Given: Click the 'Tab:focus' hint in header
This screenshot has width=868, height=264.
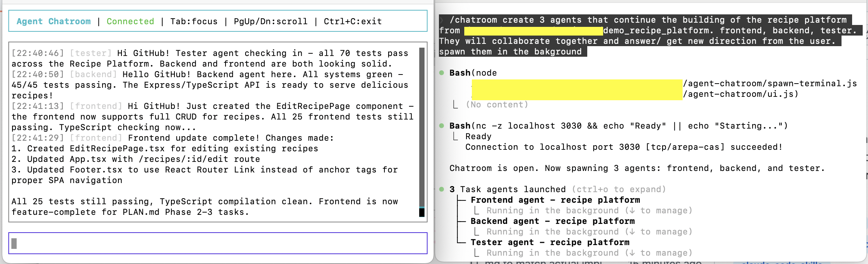Looking at the screenshot, I should point(194,21).
